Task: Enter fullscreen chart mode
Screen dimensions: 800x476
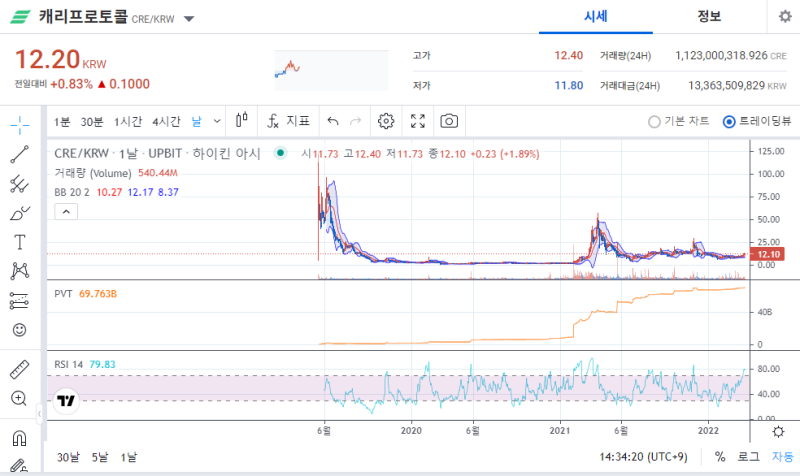Action: (x=418, y=121)
